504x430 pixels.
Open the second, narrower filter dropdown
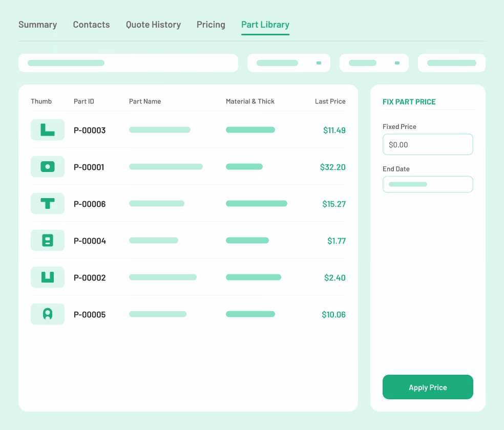tap(374, 63)
